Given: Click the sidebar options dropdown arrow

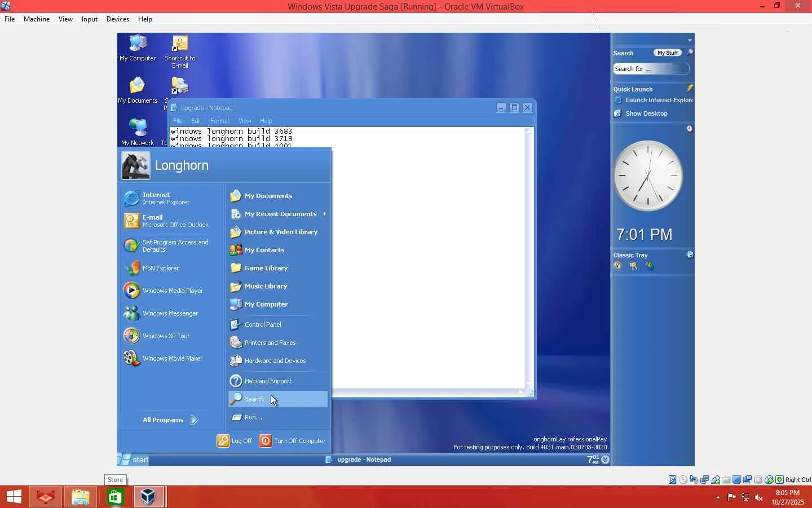Looking at the screenshot, I should pyautogui.click(x=690, y=40).
